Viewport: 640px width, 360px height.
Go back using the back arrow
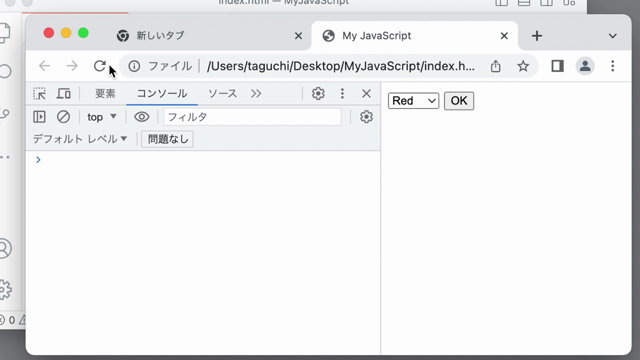click(x=44, y=66)
